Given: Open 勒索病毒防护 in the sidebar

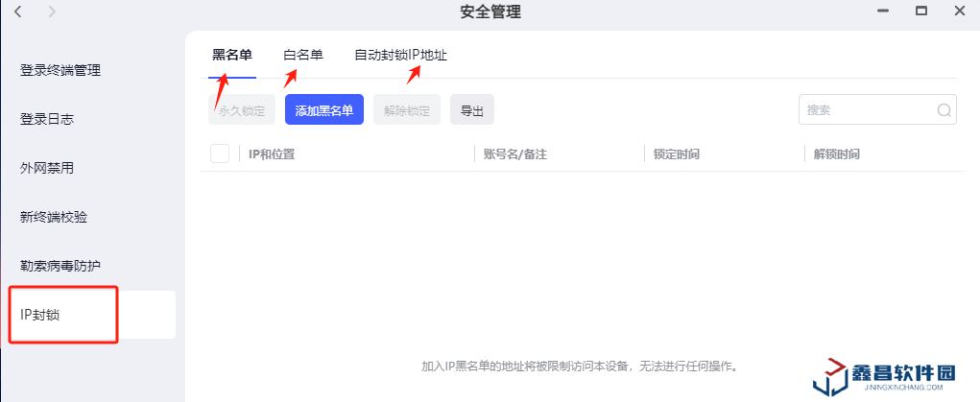Looking at the screenshot, I should 60,266.
